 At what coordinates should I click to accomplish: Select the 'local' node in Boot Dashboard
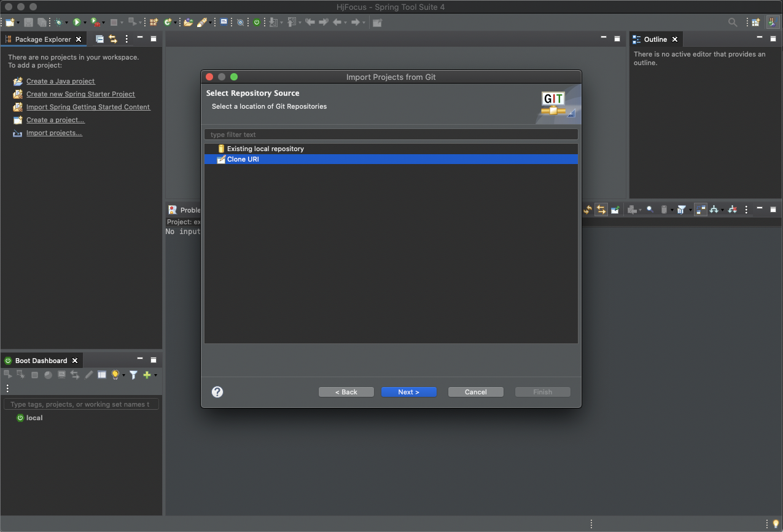pos(34,418)
